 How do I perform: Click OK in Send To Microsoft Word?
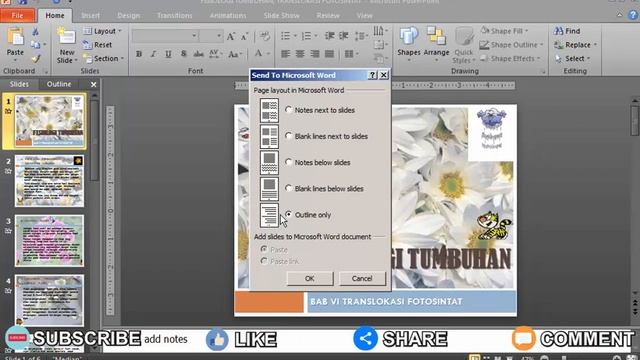310,278
